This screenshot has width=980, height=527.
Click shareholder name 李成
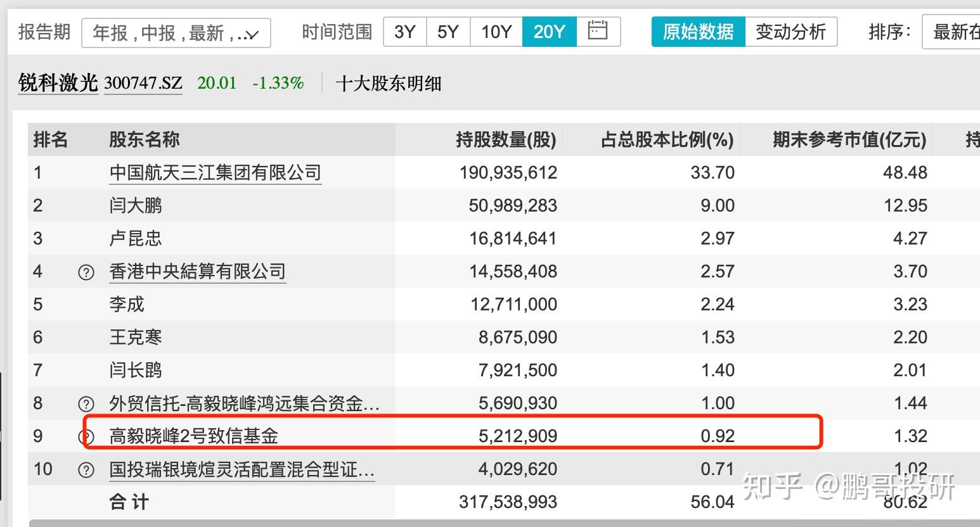pos(127,304)
